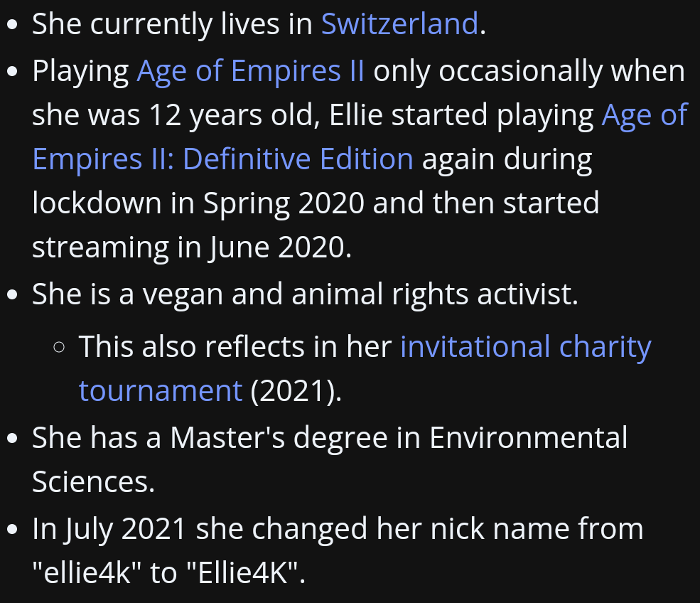Open the first Age of Empires II link
The image size is (700, 603).
[251, 71]
